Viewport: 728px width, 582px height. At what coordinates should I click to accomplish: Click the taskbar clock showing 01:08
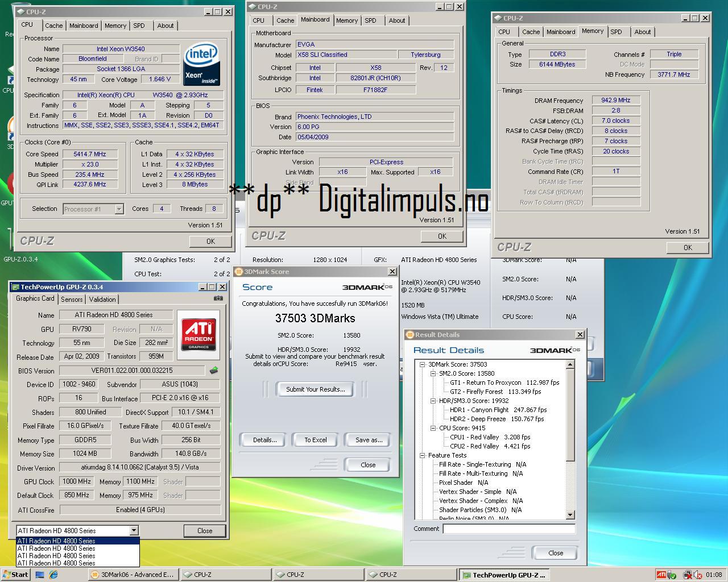714,575
